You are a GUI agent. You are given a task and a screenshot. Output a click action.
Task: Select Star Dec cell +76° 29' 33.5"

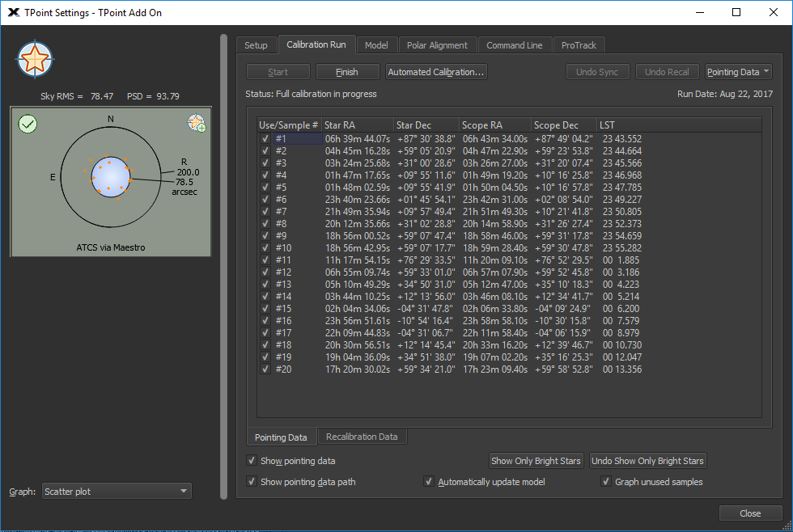426,260
